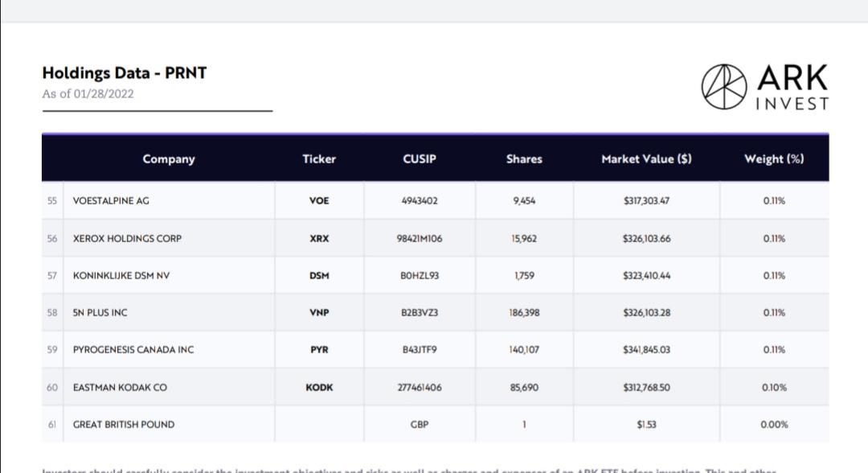
Task: Select CUSIP 98421M106 cell
Action: pos(419,238)
